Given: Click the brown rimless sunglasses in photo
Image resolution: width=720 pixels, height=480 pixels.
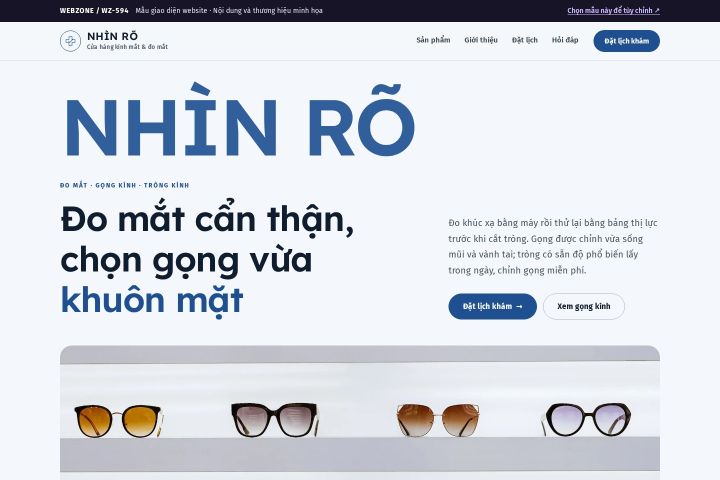Looking at the screenshot, I should 437,419.
